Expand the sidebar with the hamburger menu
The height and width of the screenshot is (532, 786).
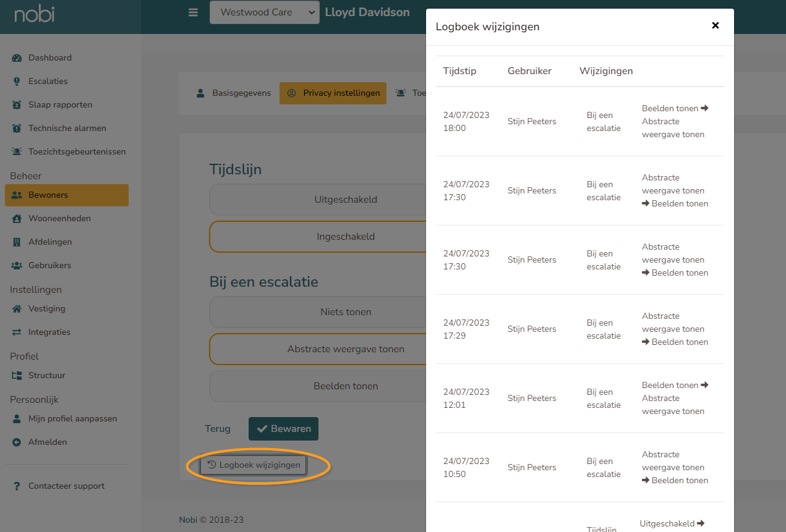193,12
